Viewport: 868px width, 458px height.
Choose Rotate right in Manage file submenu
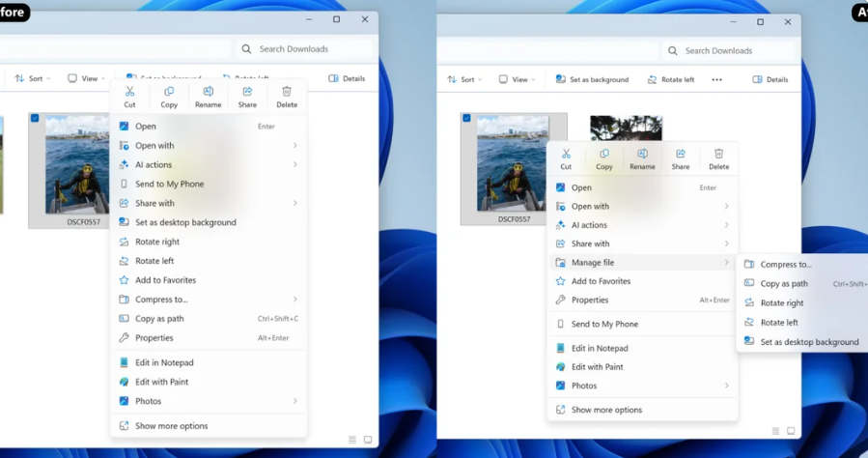coord(803,303)
